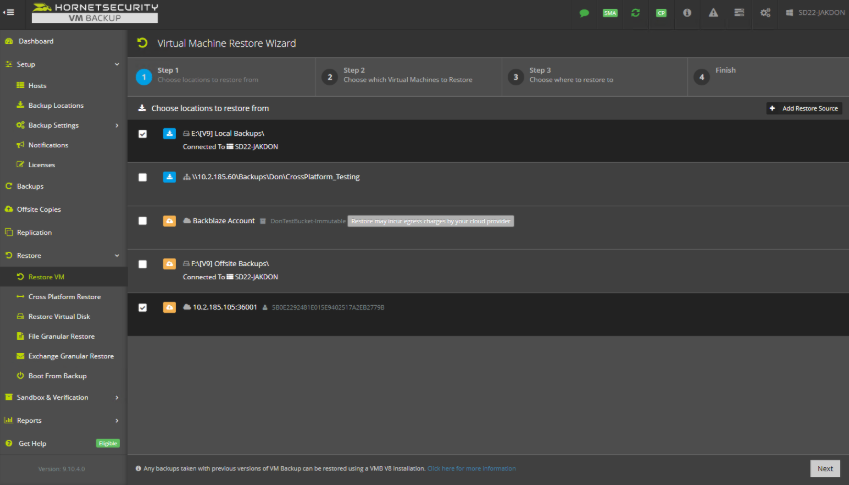Open the SMA status icon

(x=610, y=13)
